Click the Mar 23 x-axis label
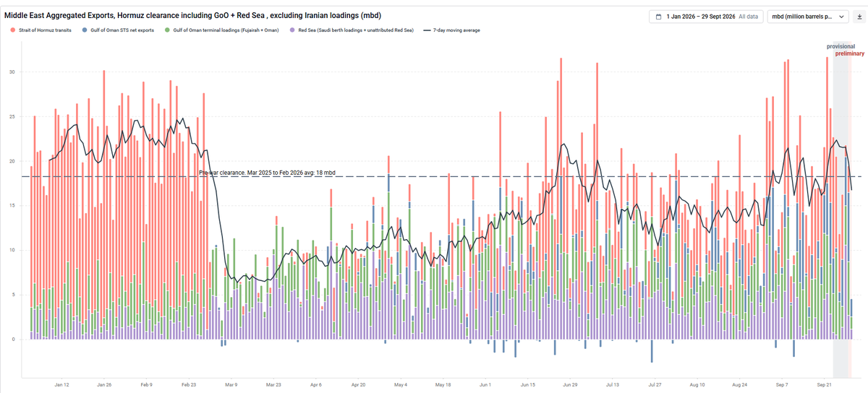 click(x=274, y=386)
